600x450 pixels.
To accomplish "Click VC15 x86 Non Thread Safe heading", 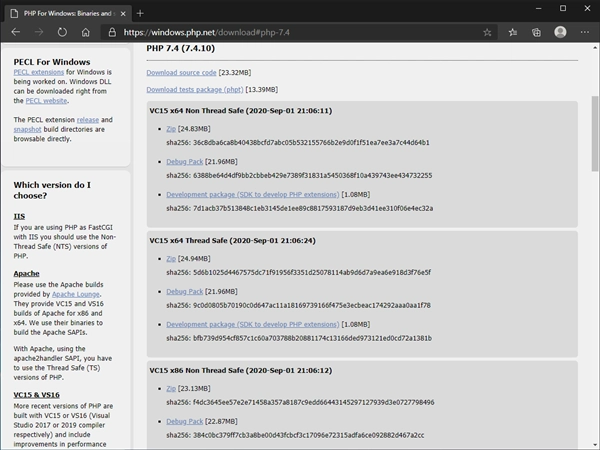I will [241, 370].
